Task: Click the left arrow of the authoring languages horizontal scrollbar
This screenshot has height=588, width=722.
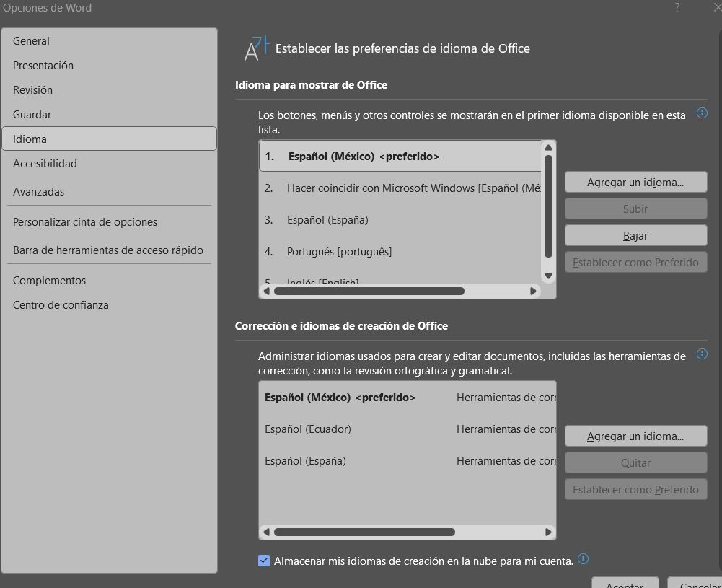Action: tap(266, 532)
